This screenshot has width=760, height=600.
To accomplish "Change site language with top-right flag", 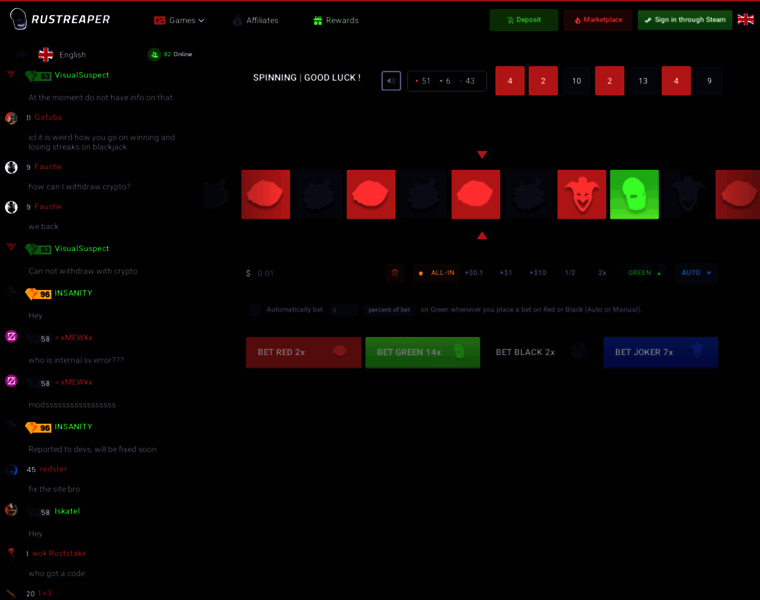I will point(745,19).
